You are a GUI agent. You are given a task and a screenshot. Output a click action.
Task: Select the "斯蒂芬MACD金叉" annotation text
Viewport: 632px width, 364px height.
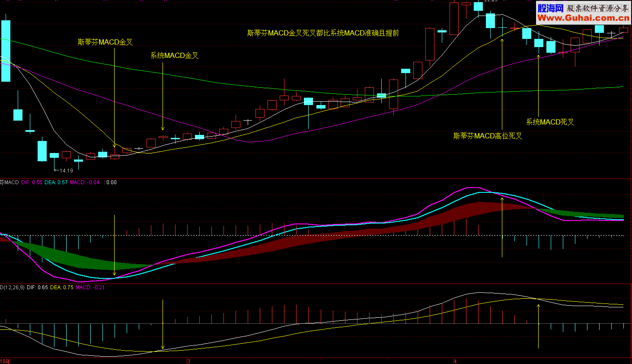[x=105, y=42]
